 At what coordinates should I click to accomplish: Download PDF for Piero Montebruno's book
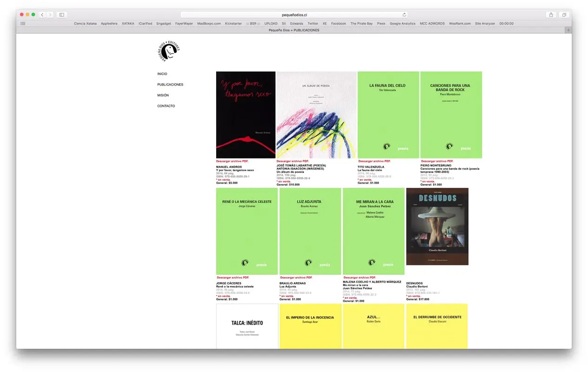(437, 161)
